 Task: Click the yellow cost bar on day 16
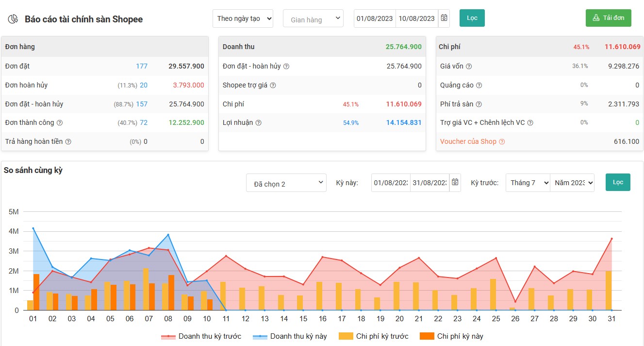click(x=319, y=296)
